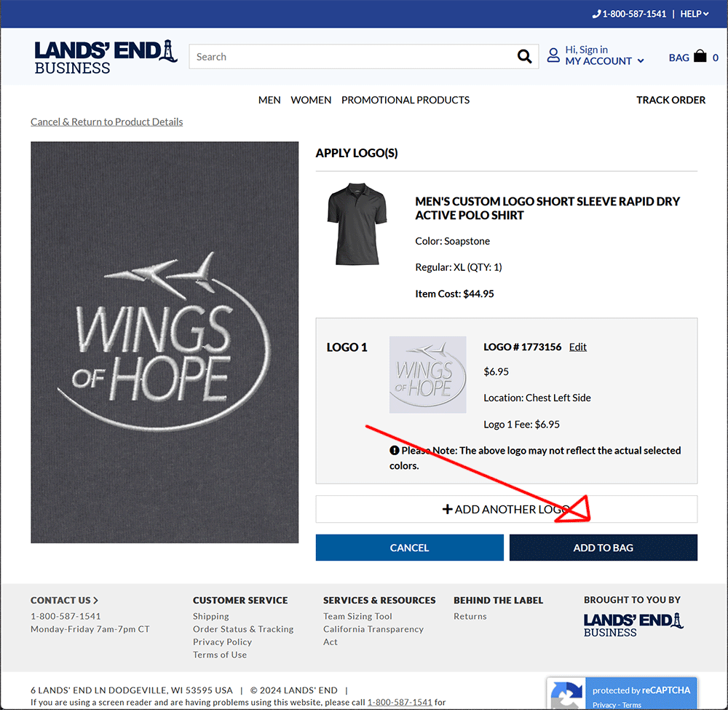This screenshot has height=710, width=728.
Task: Click the Lands' End Business lighthouse logo
Action: point(106,57)
